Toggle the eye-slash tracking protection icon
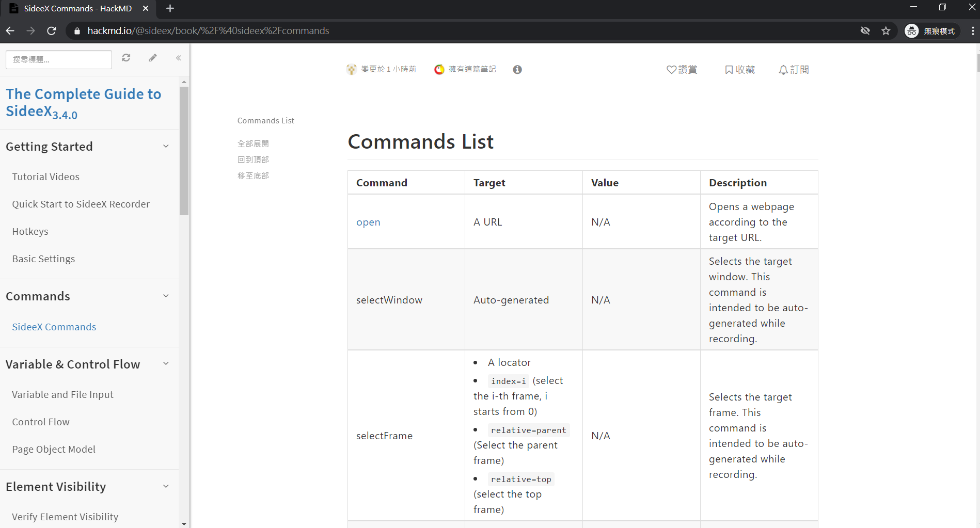Viewport: 980px width, 528px height. tap(865, 31)
